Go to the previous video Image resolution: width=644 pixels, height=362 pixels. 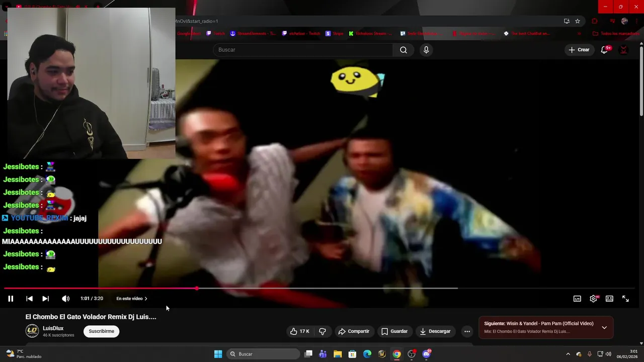point(29,299)
